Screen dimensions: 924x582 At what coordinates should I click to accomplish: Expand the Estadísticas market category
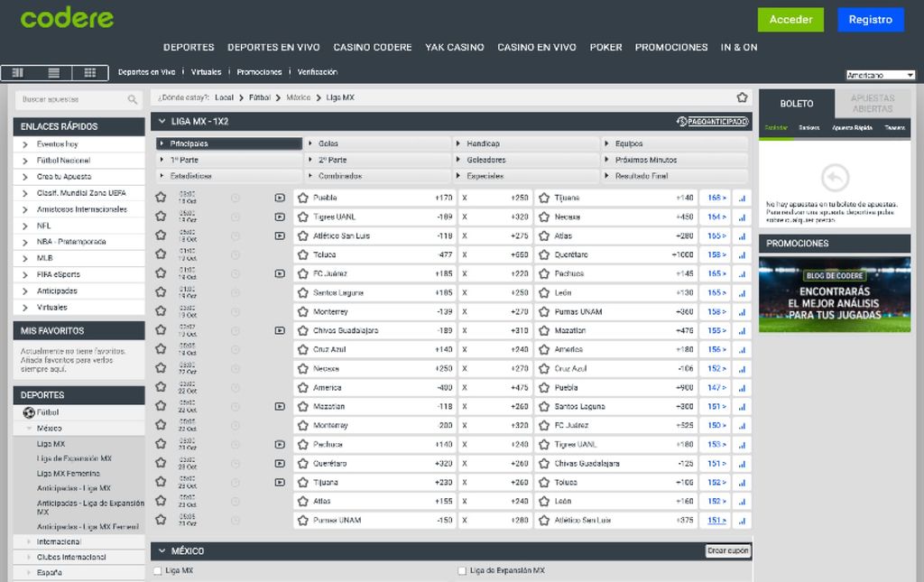(229, 176)
